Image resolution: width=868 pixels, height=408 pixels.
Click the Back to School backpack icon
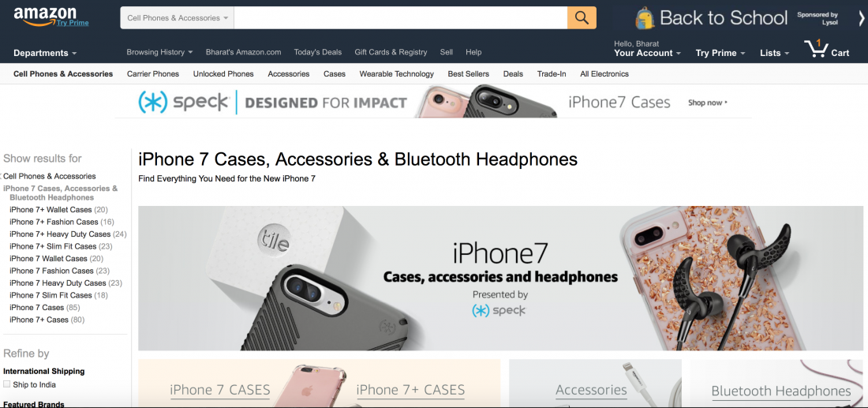pos(645,17)
